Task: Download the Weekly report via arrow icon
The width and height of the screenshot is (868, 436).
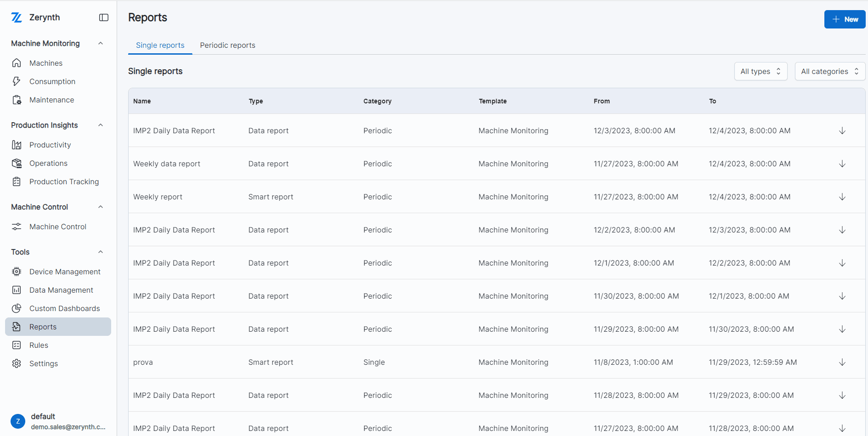Action: [x=842, y=197]
